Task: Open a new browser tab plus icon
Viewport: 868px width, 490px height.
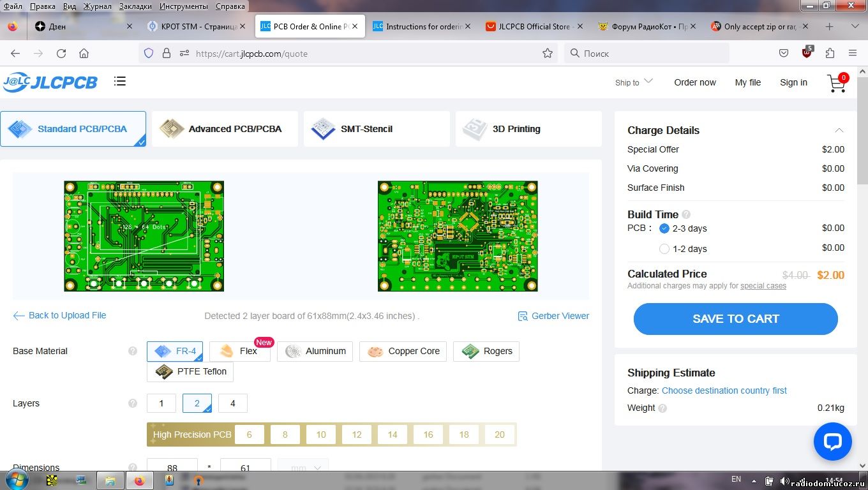Action: point(829,27)
